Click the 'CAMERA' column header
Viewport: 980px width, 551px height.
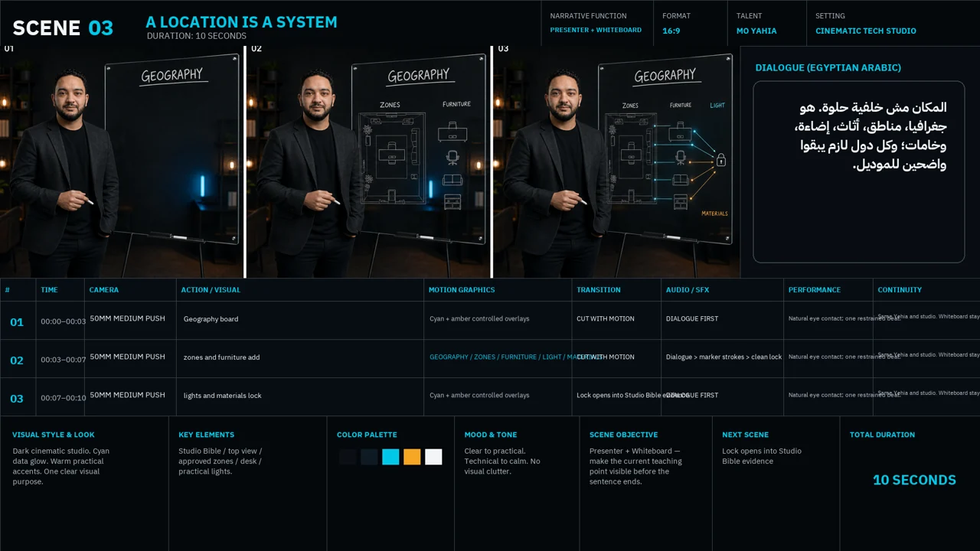[x=104, y=290]
